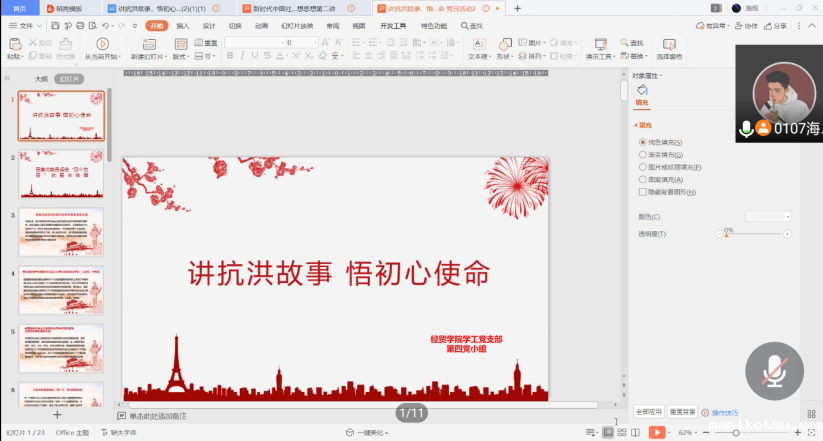
Task: Select 图片或纹理填充 radio option
Action: click(x=643, y=167)
